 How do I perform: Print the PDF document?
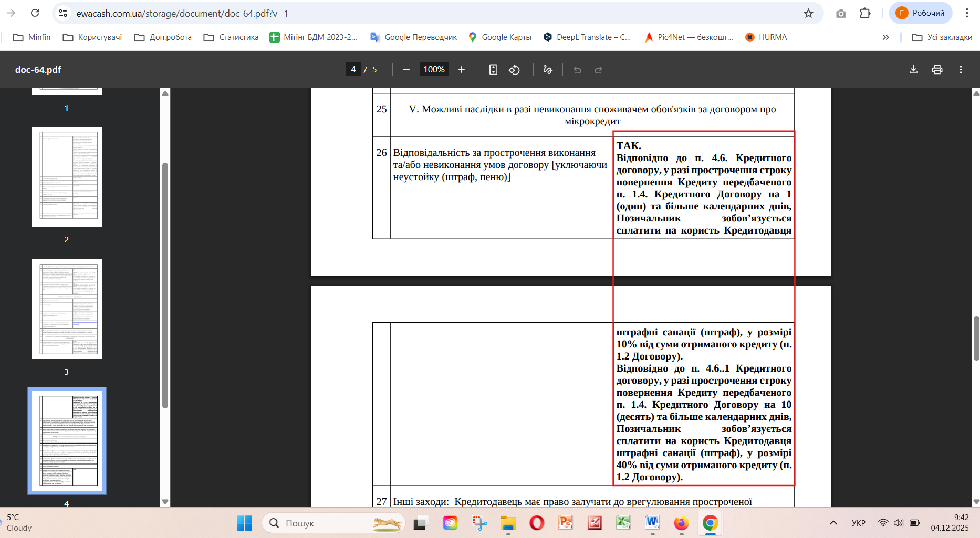(937, 70)
